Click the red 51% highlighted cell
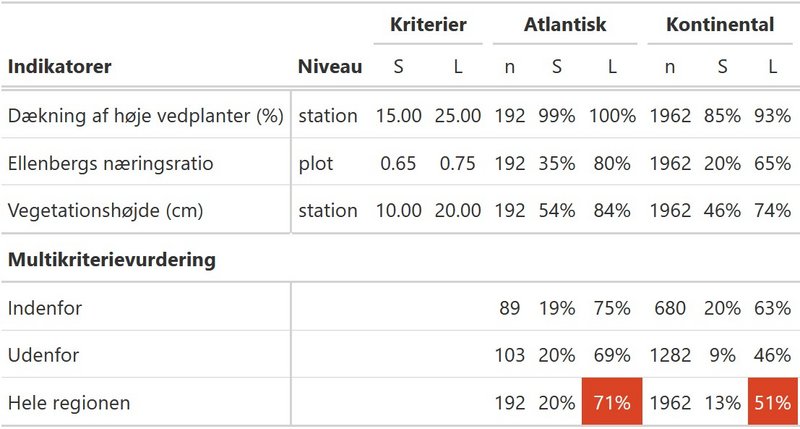 click(772, 402)
